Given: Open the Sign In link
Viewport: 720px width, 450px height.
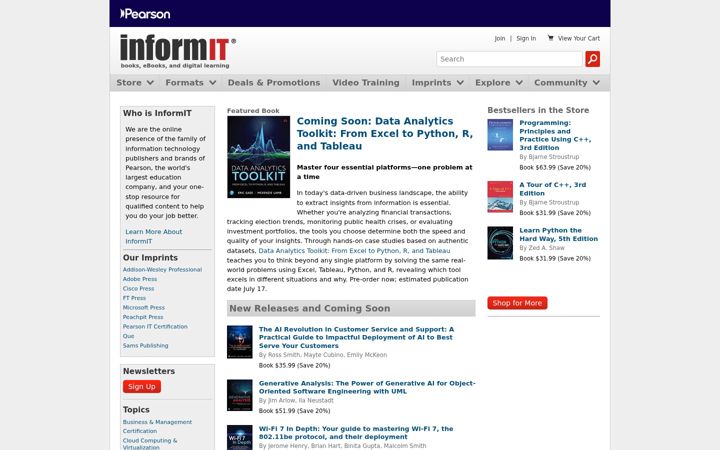Looking at the screenshot, I should point(526,39).
